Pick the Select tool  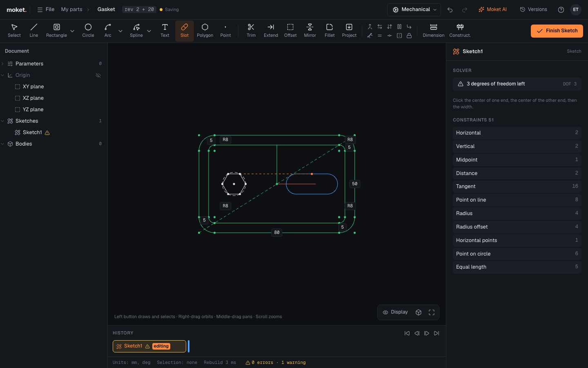[14, 31]
